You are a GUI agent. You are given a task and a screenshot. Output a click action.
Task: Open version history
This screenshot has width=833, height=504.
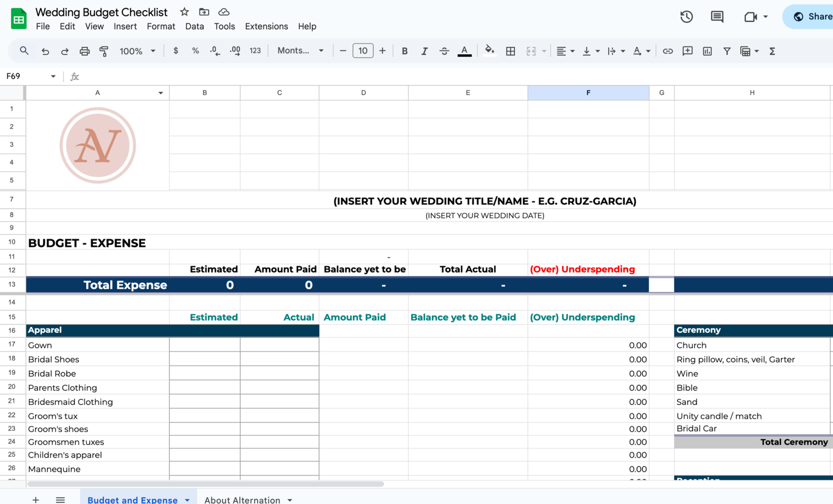tap(686, 17)
